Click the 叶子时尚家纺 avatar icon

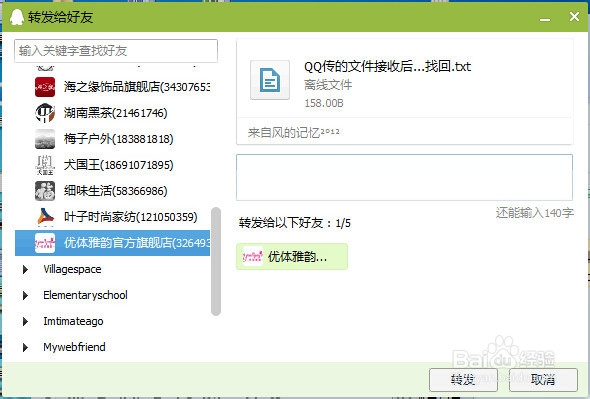pyautogui.click(x=45, y=217)
